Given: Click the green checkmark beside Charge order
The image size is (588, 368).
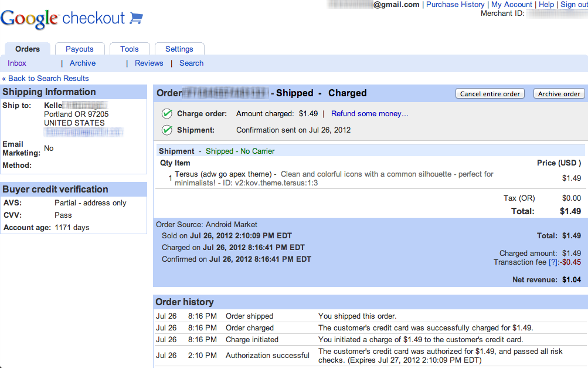Looking at the screenshot, I should pos(167,114).
